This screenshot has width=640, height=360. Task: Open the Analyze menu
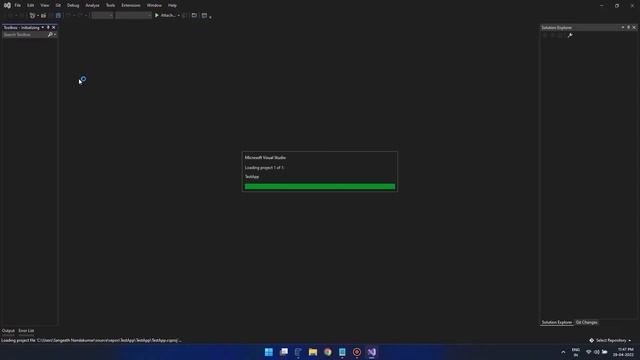tap(92, 5)
